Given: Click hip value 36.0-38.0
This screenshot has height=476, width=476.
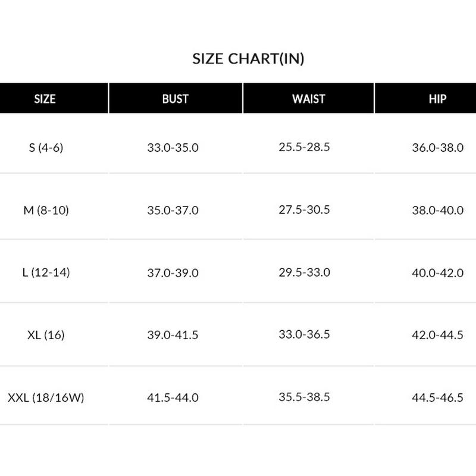Looking at the screenshot, I should [x=437, y=148].
